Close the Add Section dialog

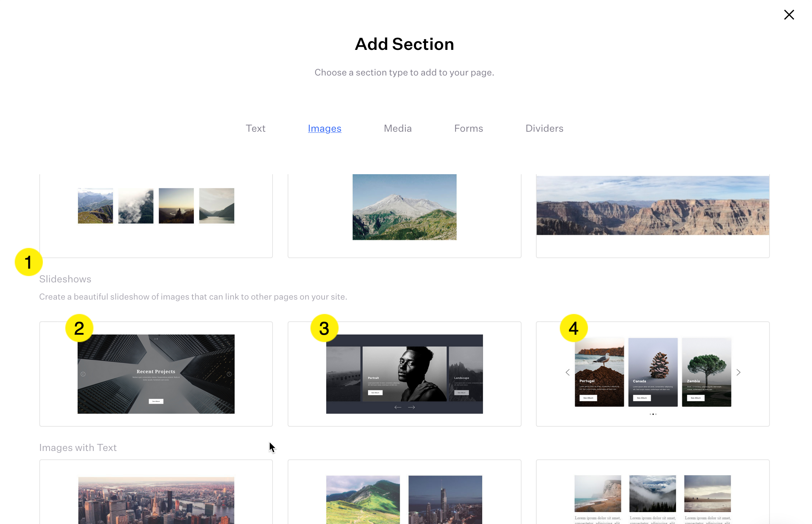point(789,15)
